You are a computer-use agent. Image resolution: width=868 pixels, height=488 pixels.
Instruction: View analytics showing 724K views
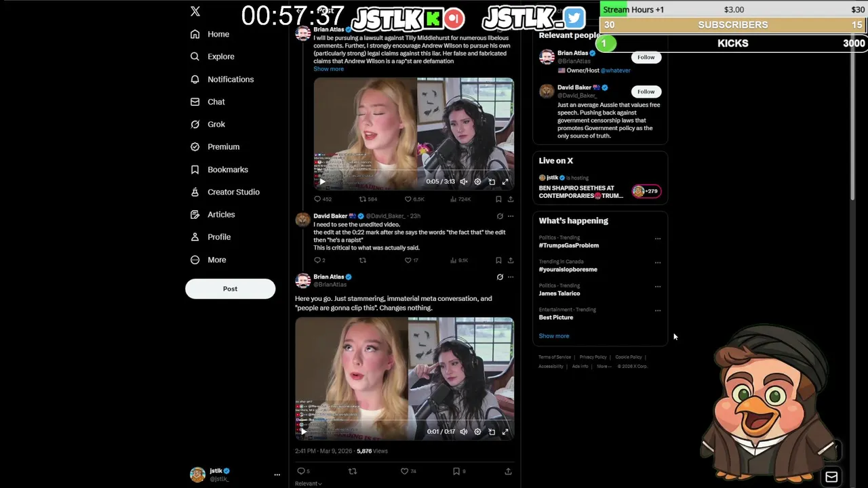[460, 199]
